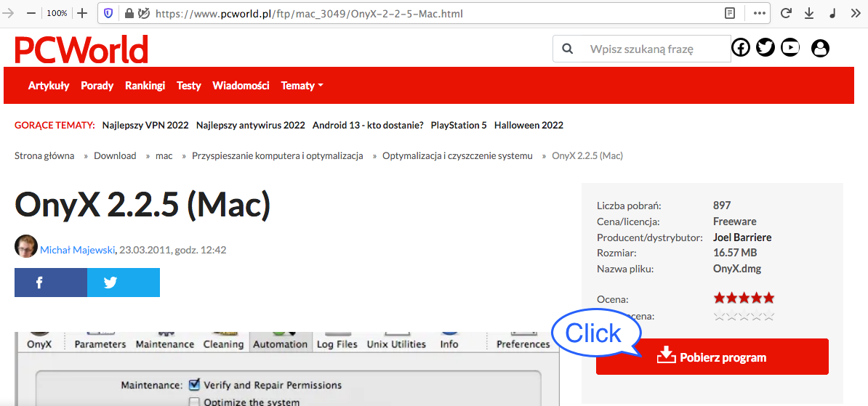Open PCWorld Facebook page icon
This screenshot has height=406, width=868.
click(741, 48)
